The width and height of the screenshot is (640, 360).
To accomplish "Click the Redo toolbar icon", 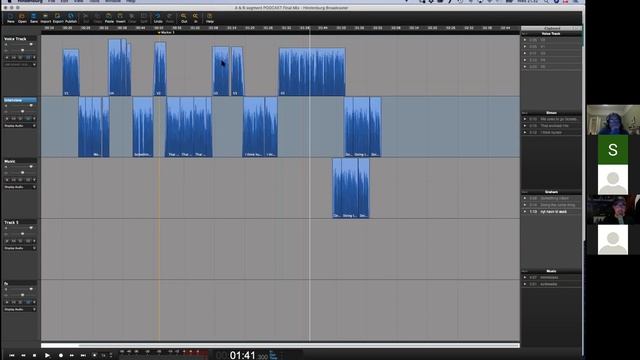I will point(170,18).
